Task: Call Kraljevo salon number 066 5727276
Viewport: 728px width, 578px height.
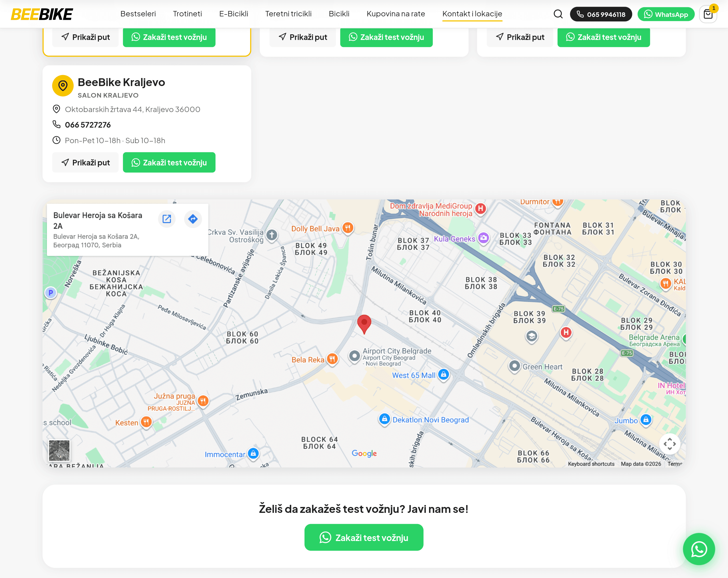Action: coord(88,125)
